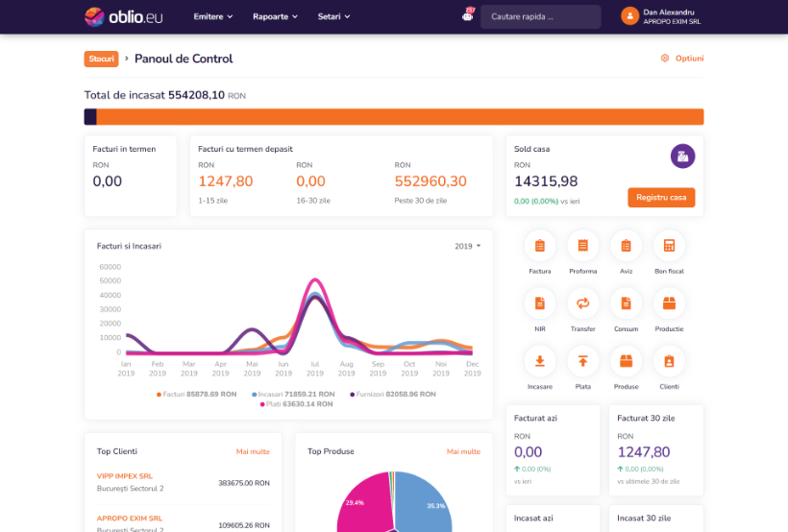Open the Setari menu

click(x=333, y=16)
